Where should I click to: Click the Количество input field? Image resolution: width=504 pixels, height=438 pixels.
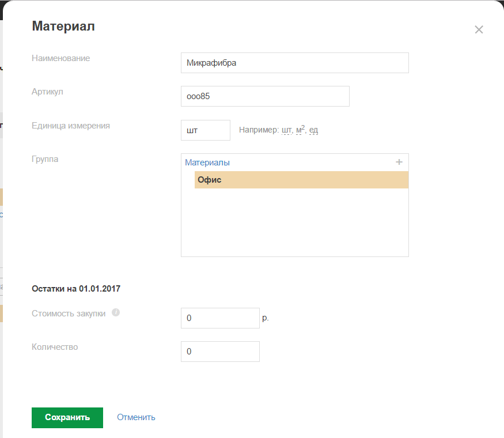[220, 352]
